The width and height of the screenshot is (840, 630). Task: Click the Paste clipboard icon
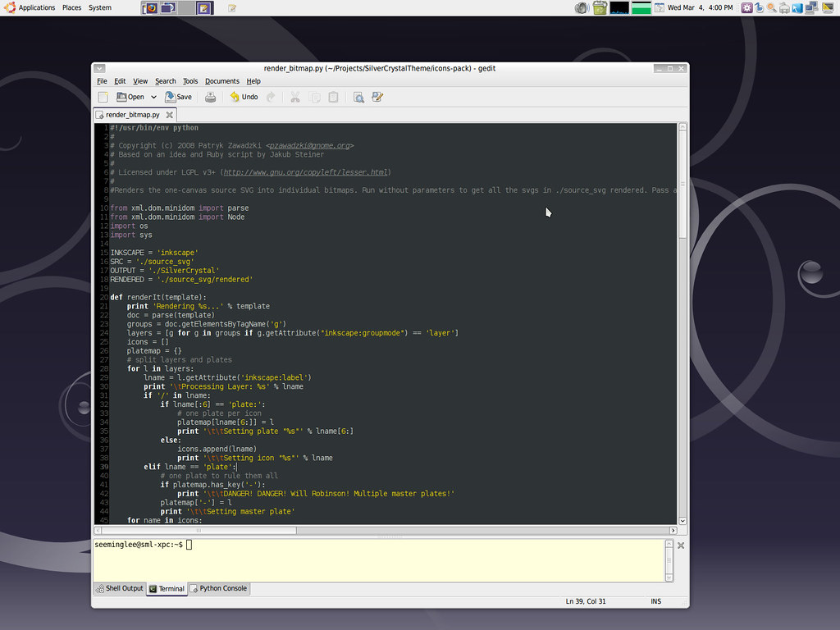[x=333, y=97]
